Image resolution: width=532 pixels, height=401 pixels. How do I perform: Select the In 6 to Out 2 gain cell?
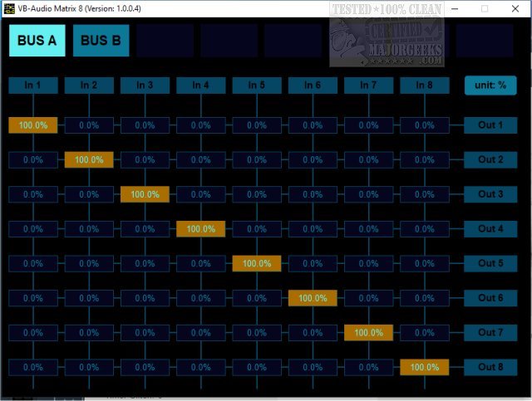[313, 159]
